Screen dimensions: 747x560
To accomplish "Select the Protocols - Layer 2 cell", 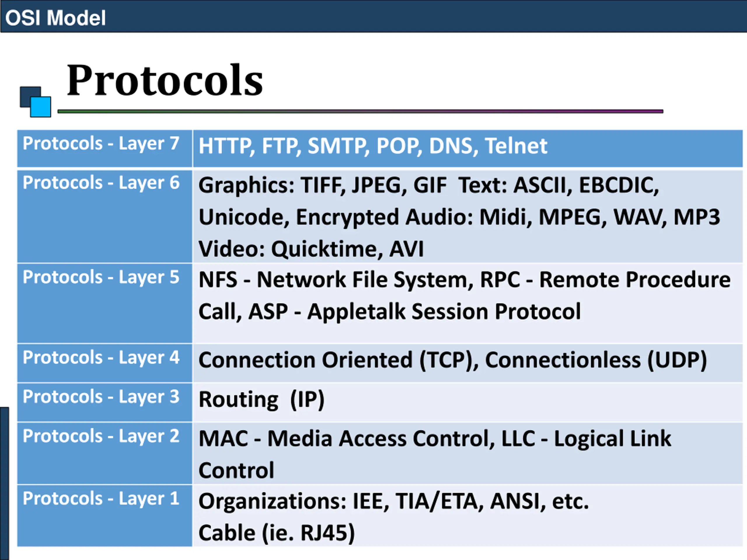I will 105,453.
